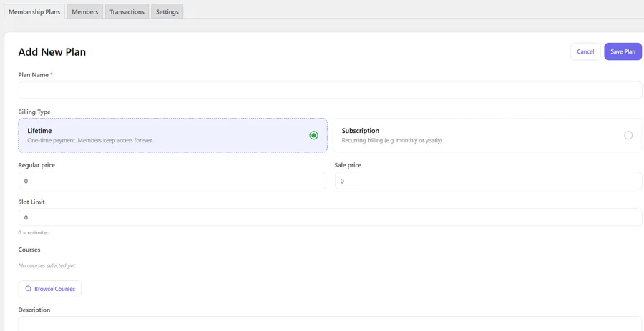Go to the Settings tab
This screenshot has width=644, height=331.
tap(167, 11)
